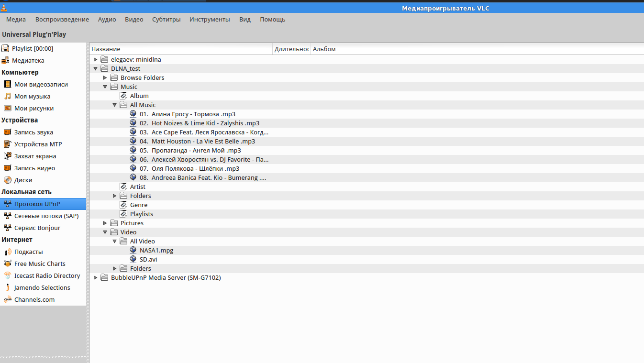Sort by the Альбом column header
The image size is (644, 363).
(x=477, y=49)
